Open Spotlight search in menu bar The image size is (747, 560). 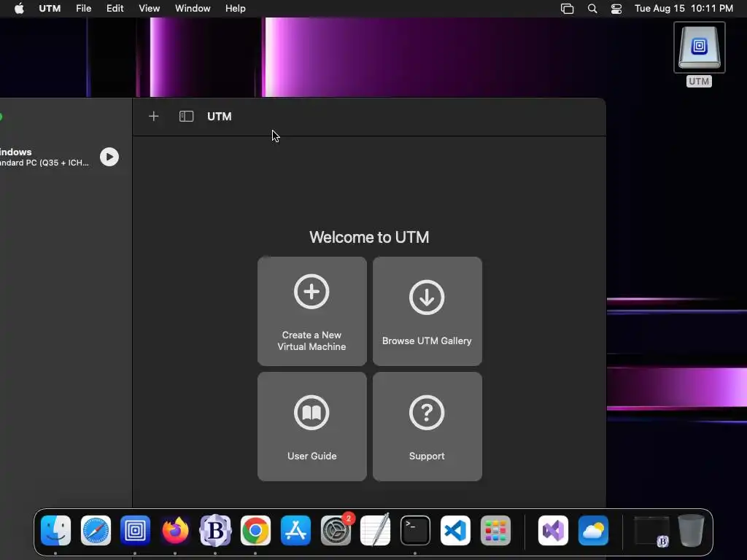pos(592,9)
